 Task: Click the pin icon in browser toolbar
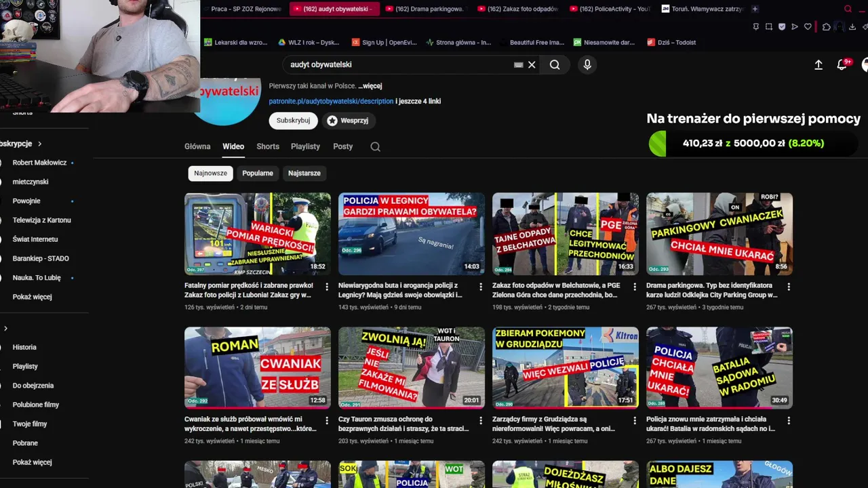[x=756, y=26]
